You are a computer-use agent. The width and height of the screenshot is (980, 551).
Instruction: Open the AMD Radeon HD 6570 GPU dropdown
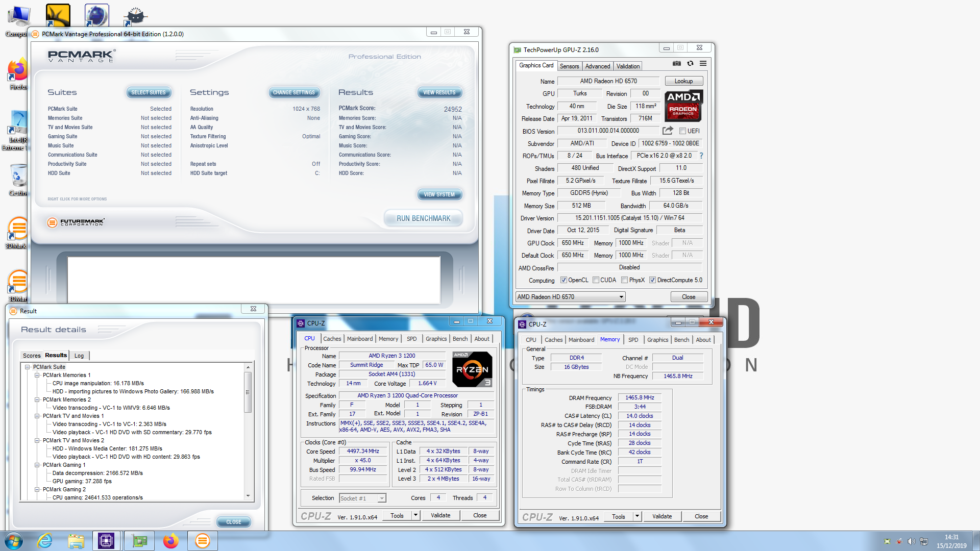coord(570,297)
